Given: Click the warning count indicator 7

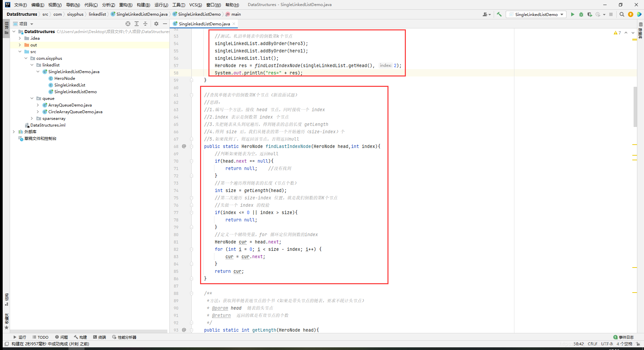Looking at the screenshot, I should click(x=617, y=33).
